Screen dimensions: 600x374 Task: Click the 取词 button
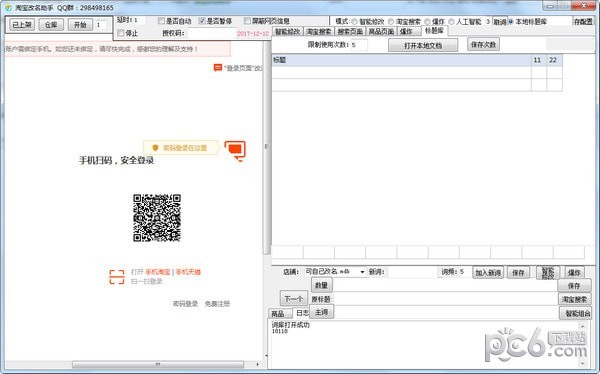(x=499, y=22)
